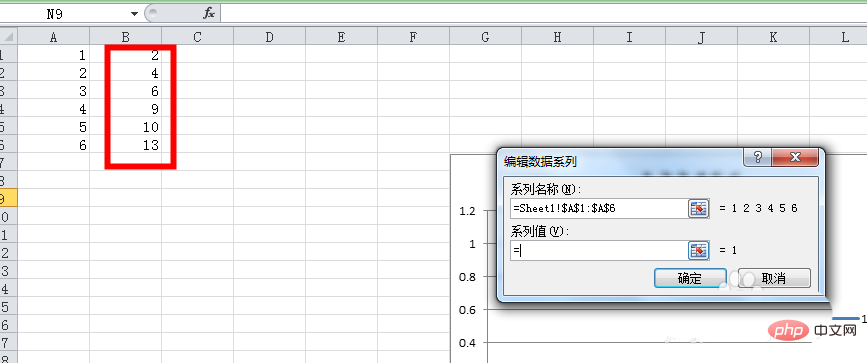The height and width of the screenshot is (363, 867).
Task: Click cell B1 containing 2
Action: [126, 55]
